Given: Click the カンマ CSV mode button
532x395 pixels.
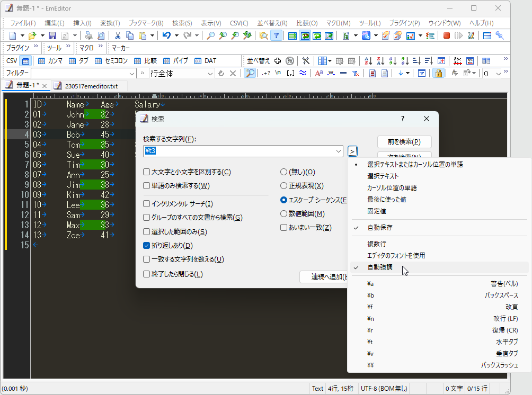Looking at the screenshot, I should point(50,61).
